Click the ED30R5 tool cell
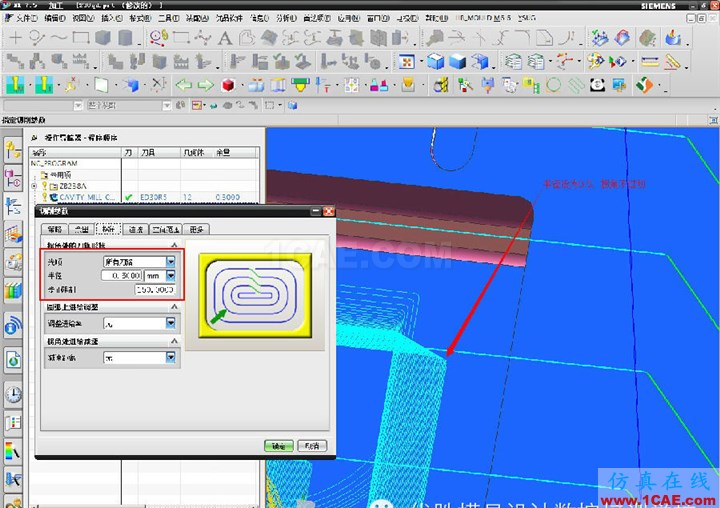Screen dimensions: 720x508 (153, 197)
